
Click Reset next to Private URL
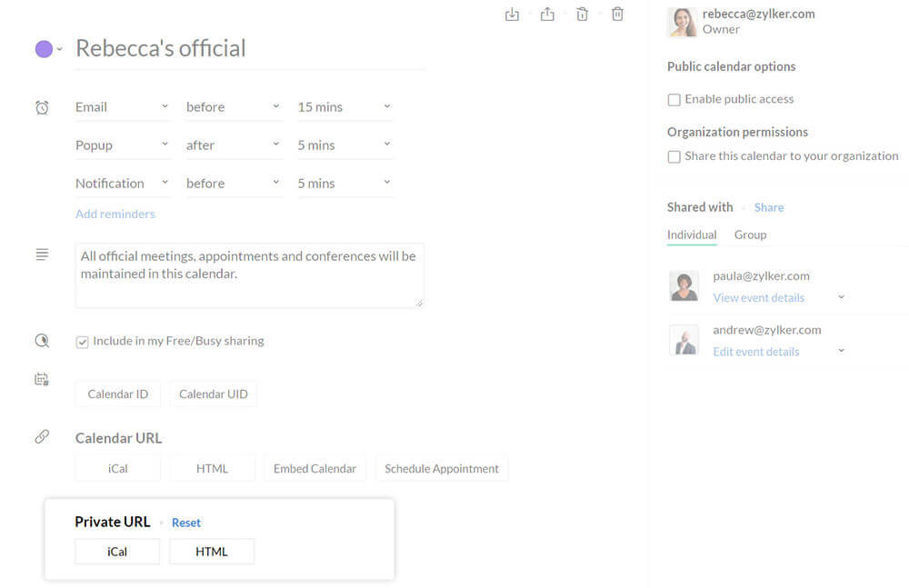pyautogui.click(x=186, y=523)
